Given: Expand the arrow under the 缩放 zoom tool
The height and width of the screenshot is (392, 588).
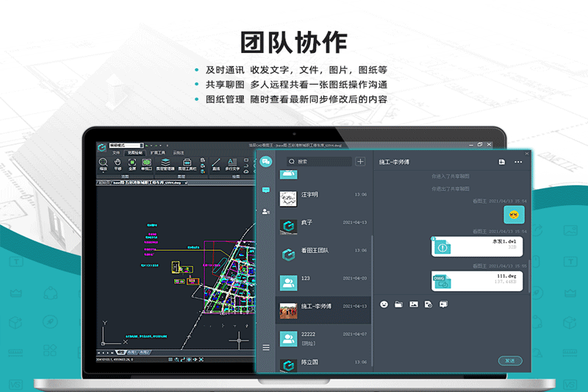Looking at the screenshot, I should tap(104, 173).
